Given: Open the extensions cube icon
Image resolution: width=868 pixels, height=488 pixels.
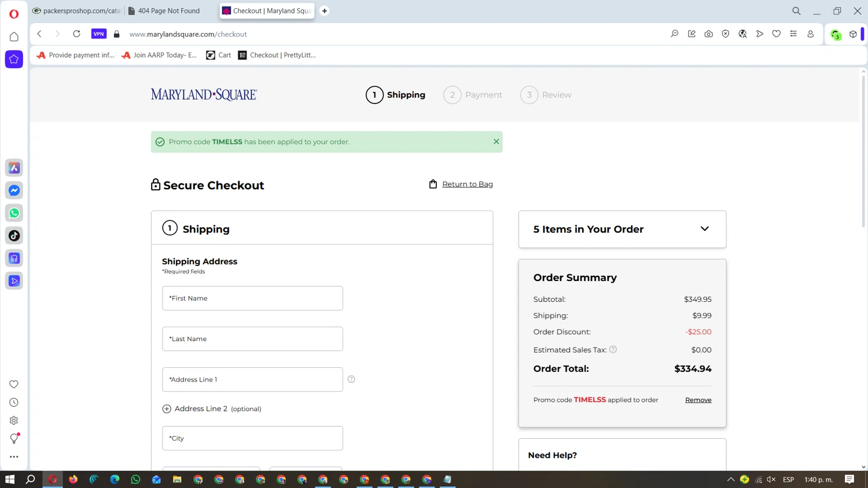Looking at the screenshot, I should (x=853, y=34).
